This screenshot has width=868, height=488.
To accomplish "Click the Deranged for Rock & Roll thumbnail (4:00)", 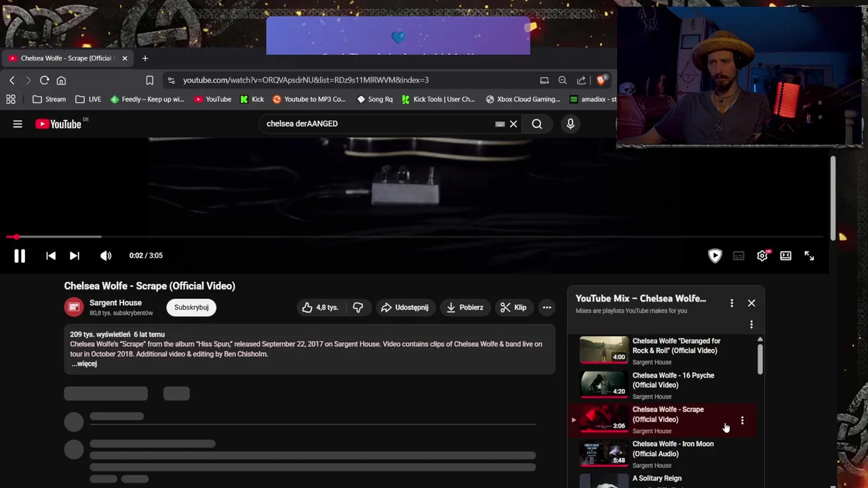I will (604, 350).
